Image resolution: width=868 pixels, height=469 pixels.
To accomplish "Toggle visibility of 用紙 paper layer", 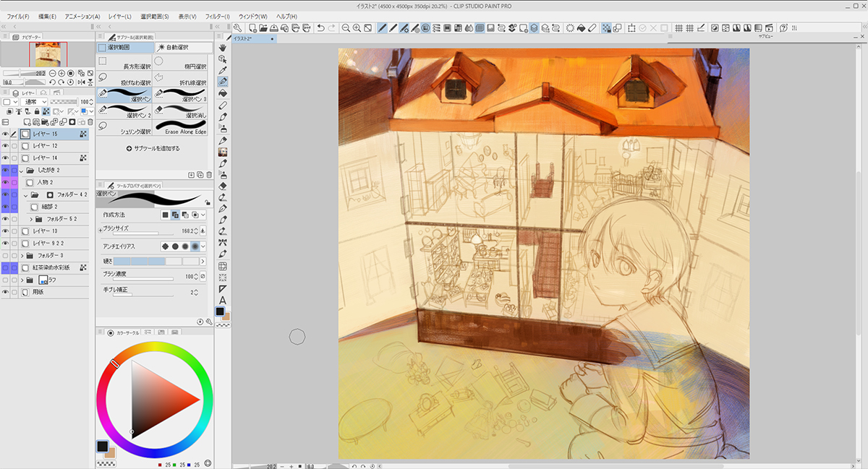I will (x=5, y=292).
